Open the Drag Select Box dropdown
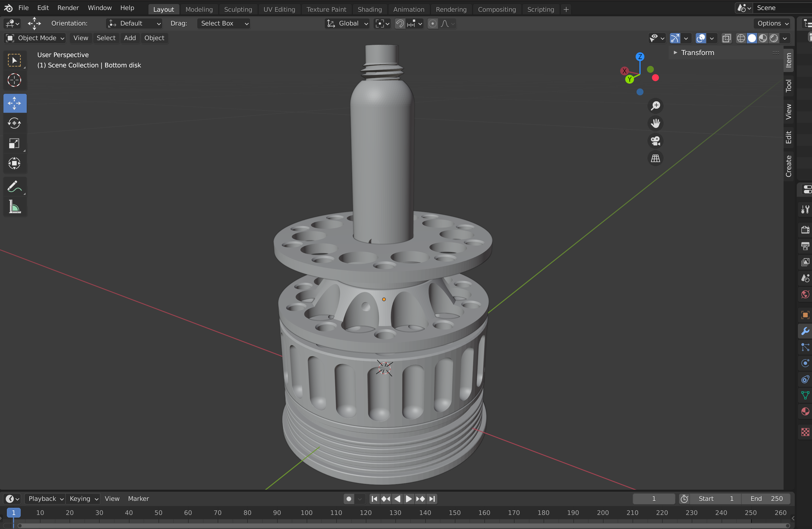This screenshot has height=529, width=812. (223, 24)
